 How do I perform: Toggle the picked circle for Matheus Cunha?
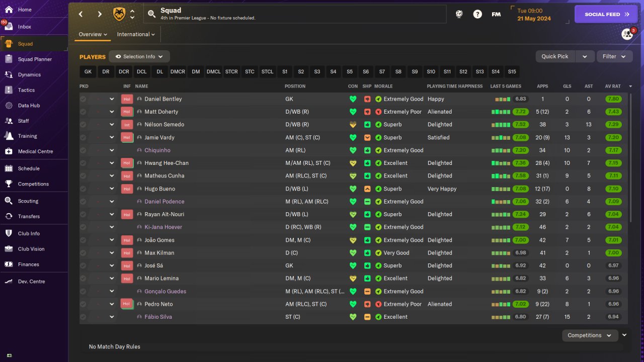click(83, 176)
